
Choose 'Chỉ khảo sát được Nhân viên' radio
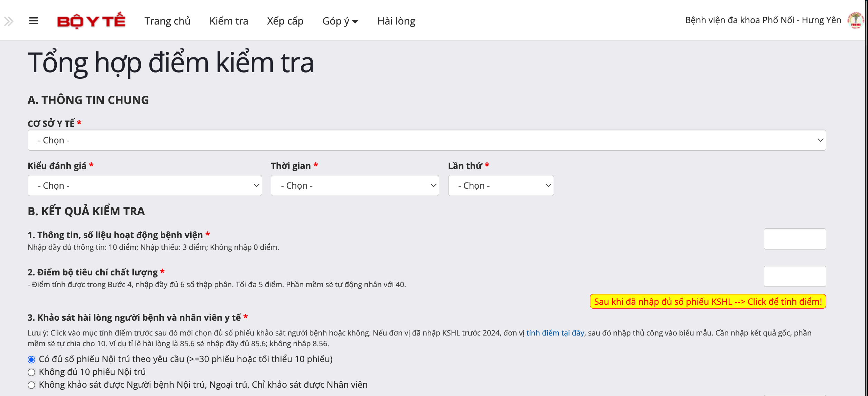point(31,385)
